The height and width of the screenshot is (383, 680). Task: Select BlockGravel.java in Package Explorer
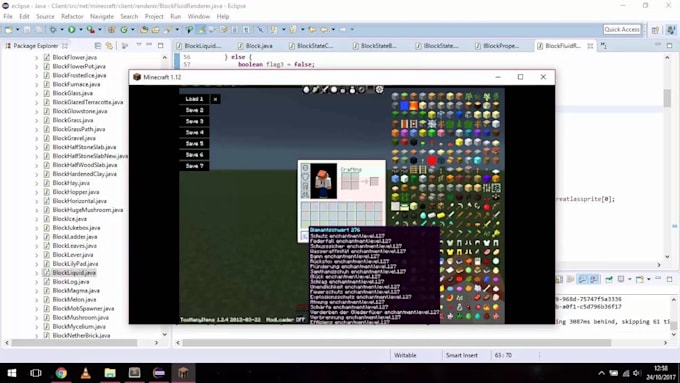[x=74, y=138]
